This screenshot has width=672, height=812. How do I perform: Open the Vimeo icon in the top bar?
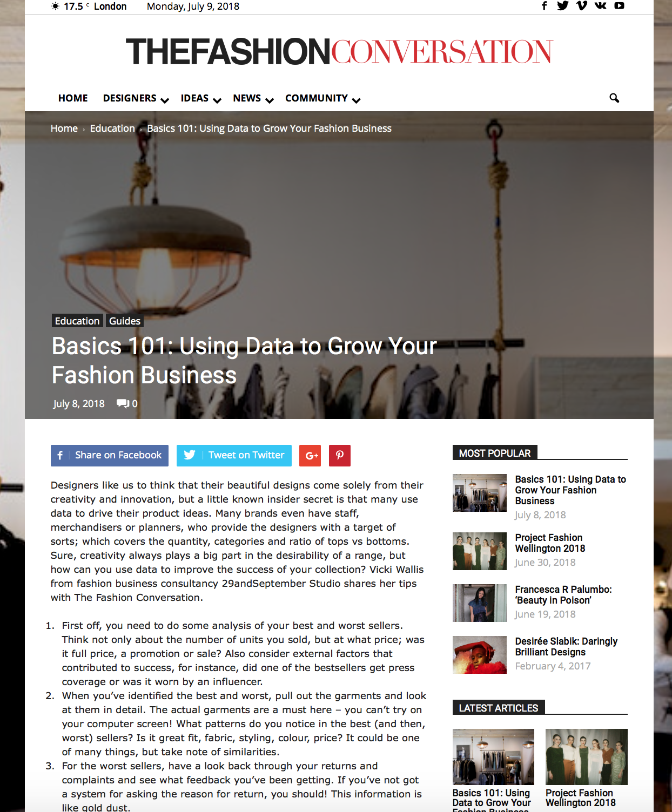[582, 6]
